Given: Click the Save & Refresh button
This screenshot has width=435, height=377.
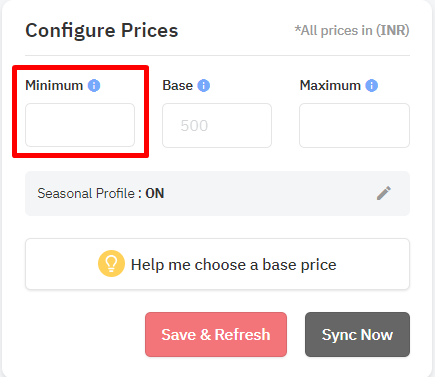Looking at the screenshot, I should click(x=216, y=334).
